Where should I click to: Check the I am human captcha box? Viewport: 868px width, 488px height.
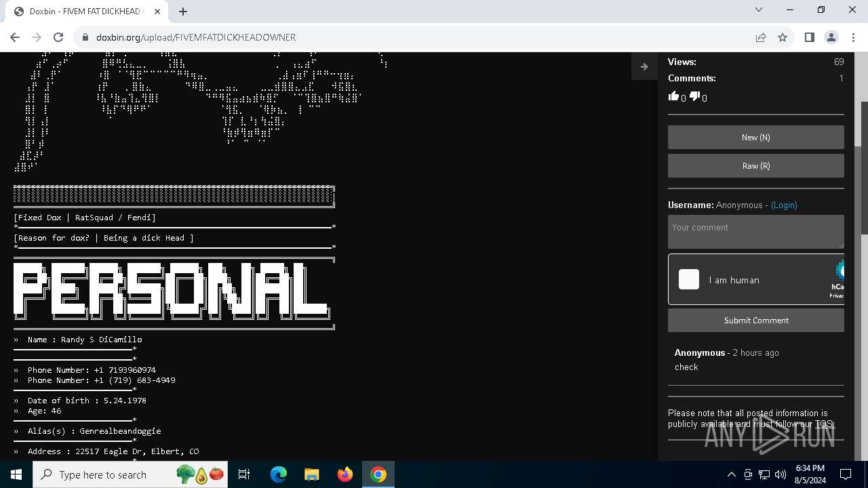tap(689, 279)
